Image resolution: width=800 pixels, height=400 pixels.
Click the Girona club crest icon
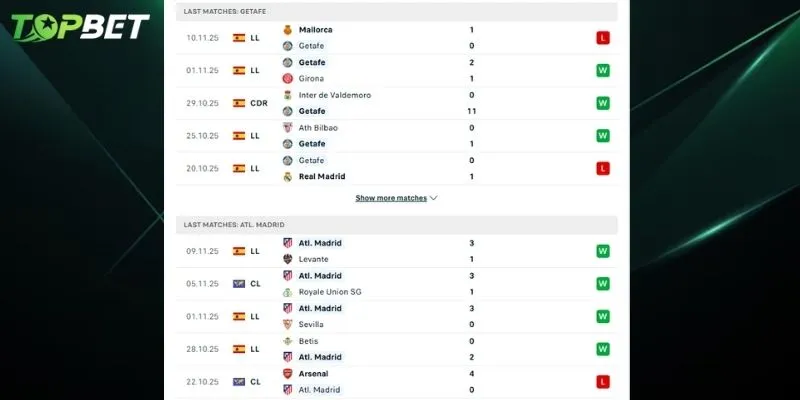[x=287, y=79]
